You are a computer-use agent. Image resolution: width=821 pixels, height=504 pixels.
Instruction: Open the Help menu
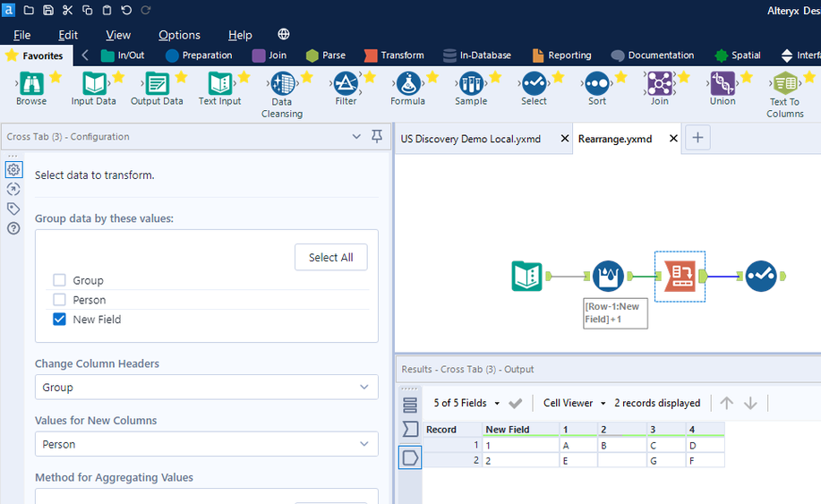[x=240, y=35]
